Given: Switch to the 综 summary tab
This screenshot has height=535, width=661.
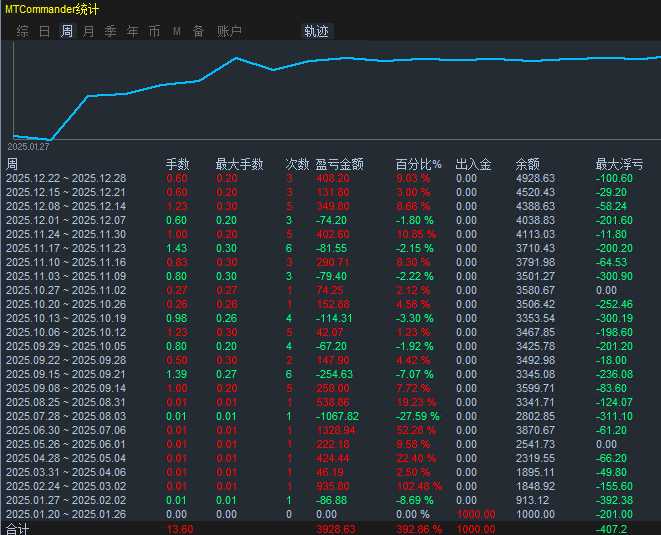Looking at the screenshot, I should tap(22, 31).
